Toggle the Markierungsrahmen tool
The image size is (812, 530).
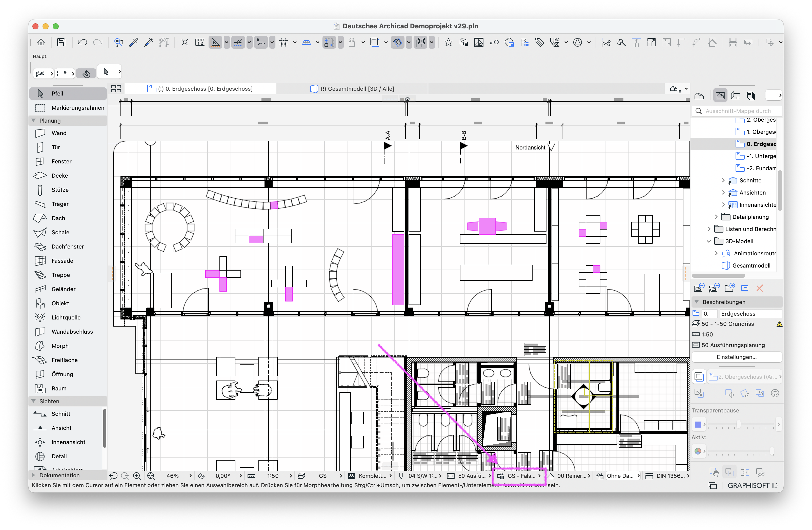[68, 108]
